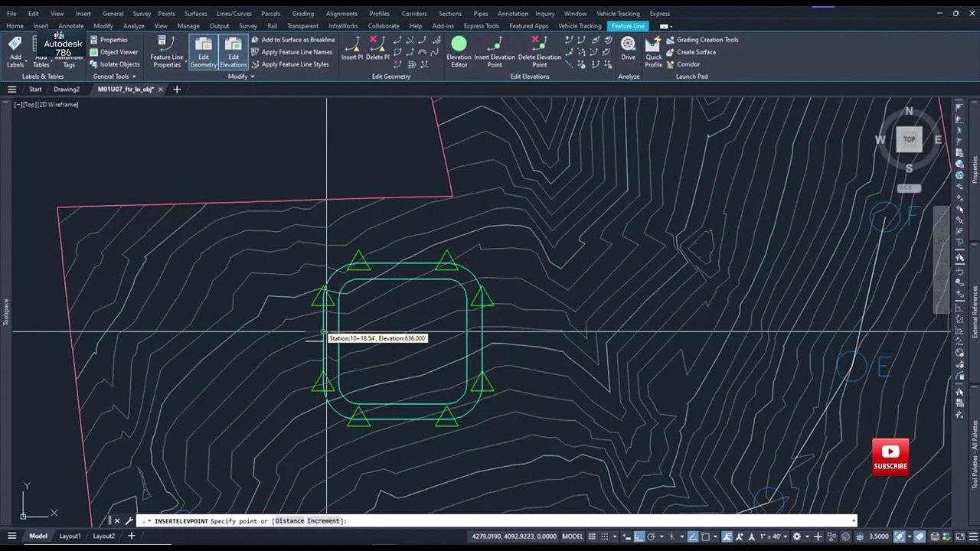Expand the General Tools panel dropdown
This screenshot has width=980, height=551.
[x=114, y=77]
